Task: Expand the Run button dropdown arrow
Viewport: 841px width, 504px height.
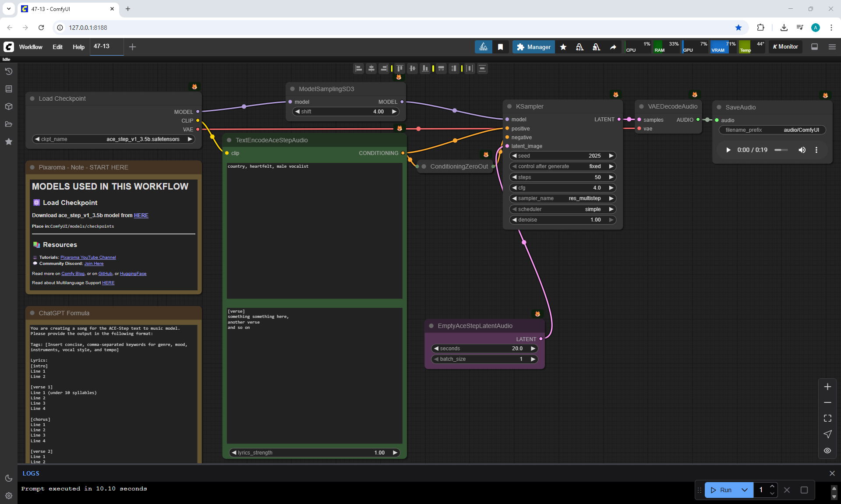Action: 744,490
